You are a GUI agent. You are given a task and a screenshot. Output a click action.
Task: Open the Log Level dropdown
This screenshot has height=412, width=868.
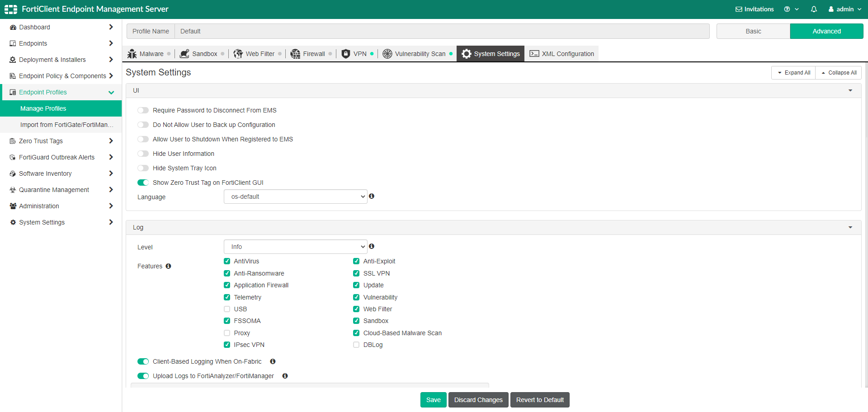[x=296, y=247]
